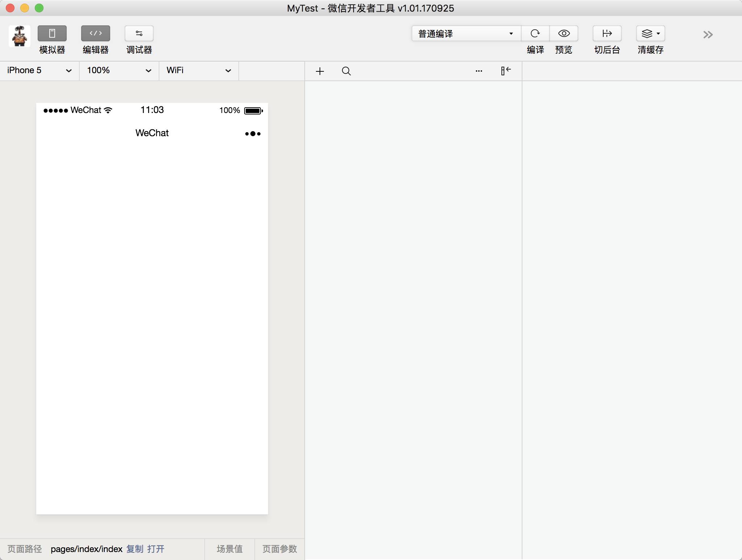The image size is (742, 560).
Task: Open the 100% zoom level dropdown
Action: tap(119, 71)
